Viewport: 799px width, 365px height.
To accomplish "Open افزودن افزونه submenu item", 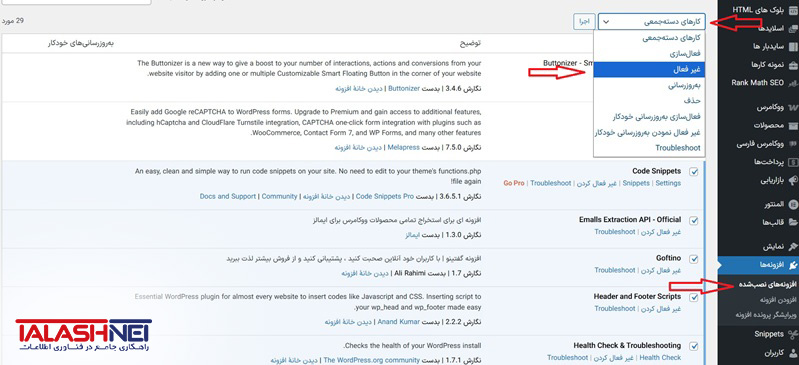I will click(779, 299).
